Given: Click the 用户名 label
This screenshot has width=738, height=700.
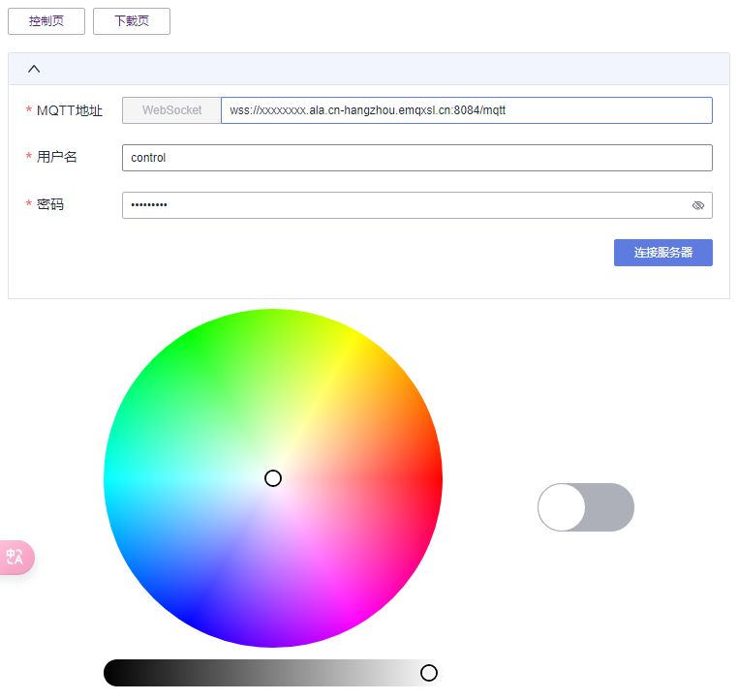Looking at the screenshot, I should click(x=56, y=157).
